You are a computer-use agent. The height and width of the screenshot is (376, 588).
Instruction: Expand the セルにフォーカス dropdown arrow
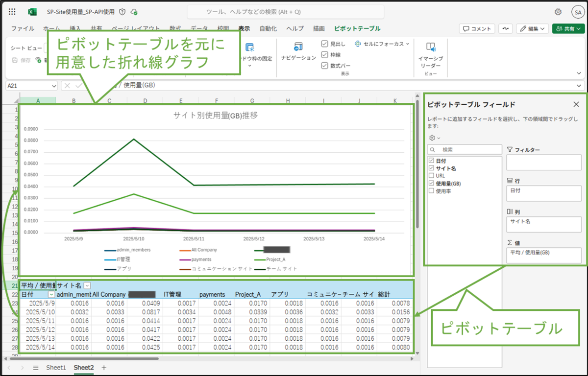point(408,44)
